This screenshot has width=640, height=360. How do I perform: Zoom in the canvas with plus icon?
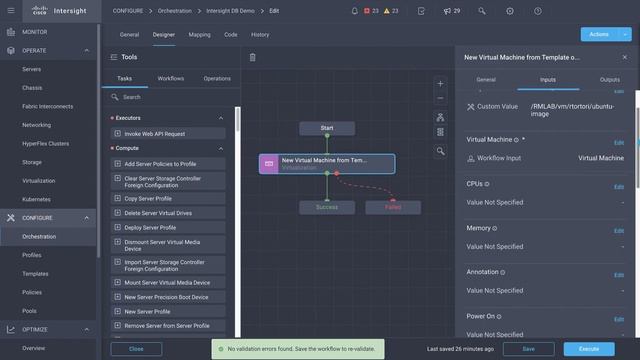tap(440, 84)
